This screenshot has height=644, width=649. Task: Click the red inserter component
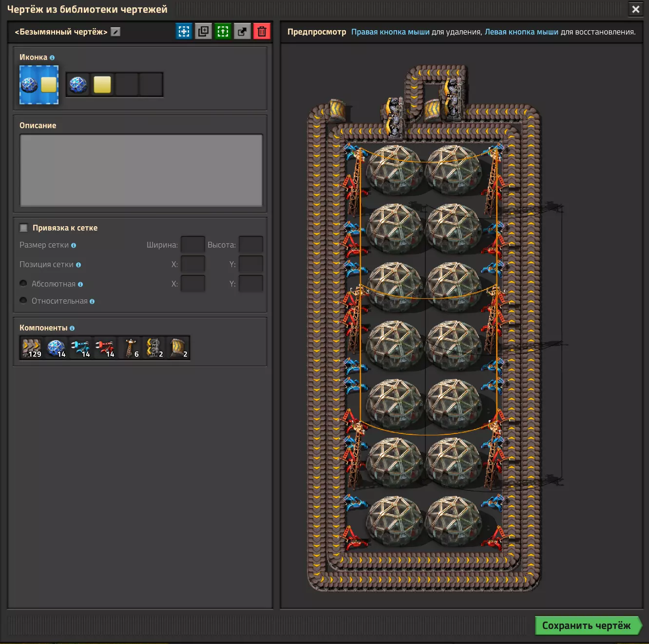tap(105, 348)
